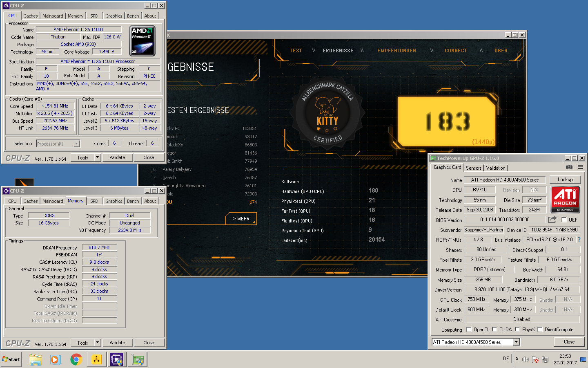Screen dimensions: 588x368
Task: Open the Bench tab in top CPU-Z
Action: [x=133, y=16]
